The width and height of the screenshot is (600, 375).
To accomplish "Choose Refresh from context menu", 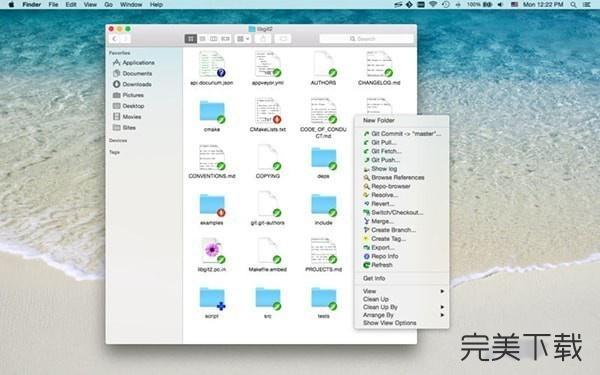I will pyautogui.click(x=402, y=265).
